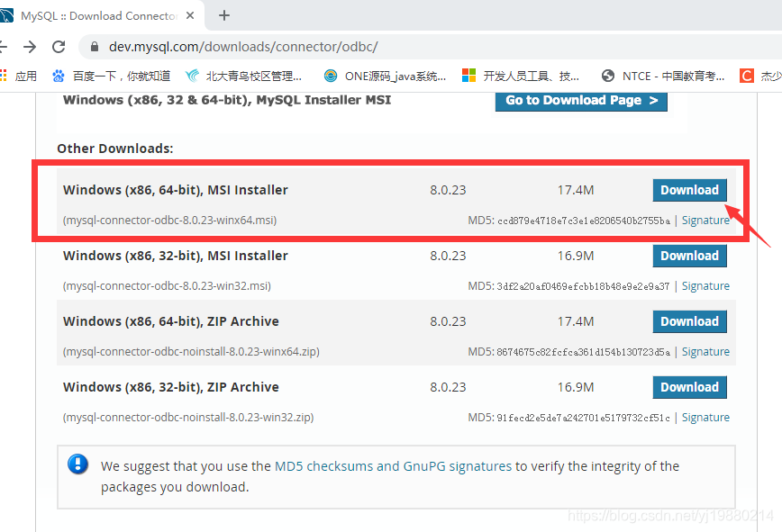The width and height of the screenshot is (782, 532).
Task: Click Go to Download Page button
Action: (581, 100)
